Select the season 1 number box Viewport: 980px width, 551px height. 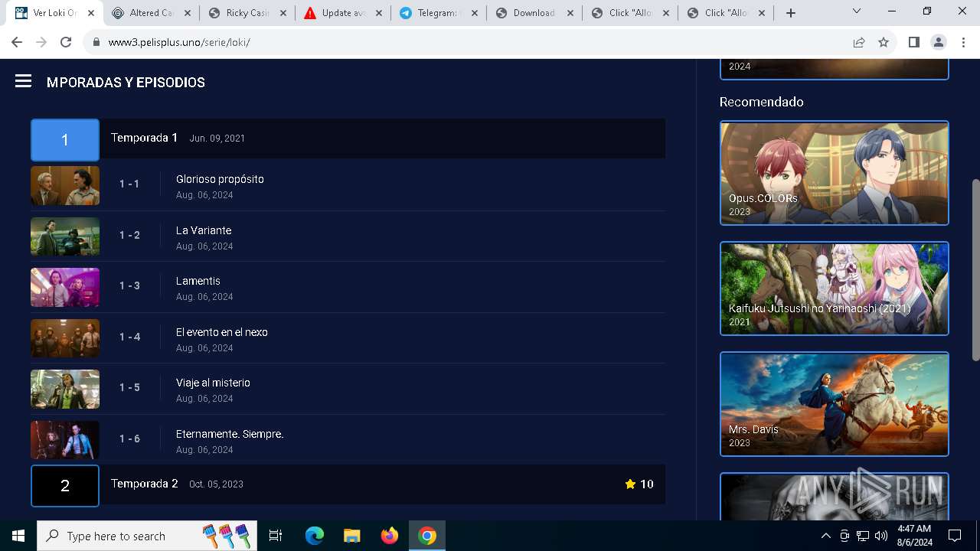coord(65,139)
